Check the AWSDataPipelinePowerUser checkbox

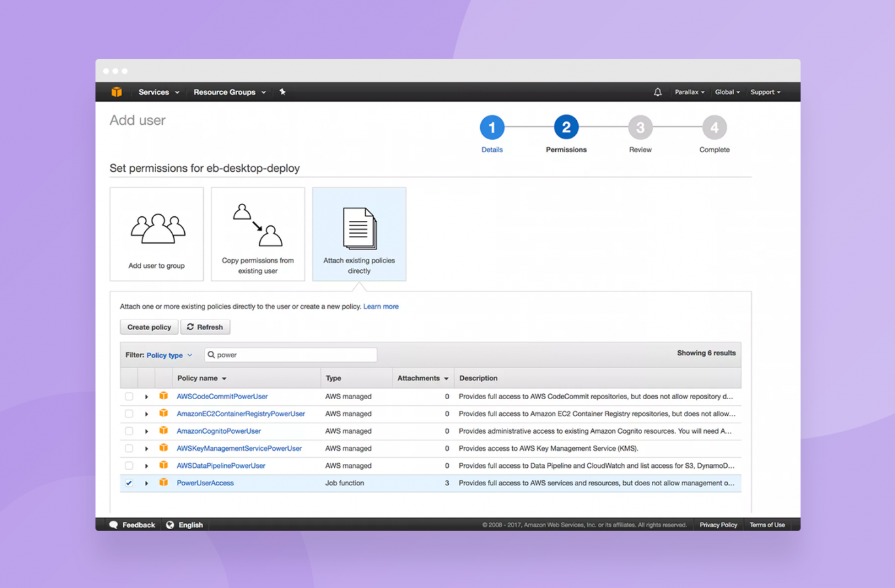(x=129, y=466)
